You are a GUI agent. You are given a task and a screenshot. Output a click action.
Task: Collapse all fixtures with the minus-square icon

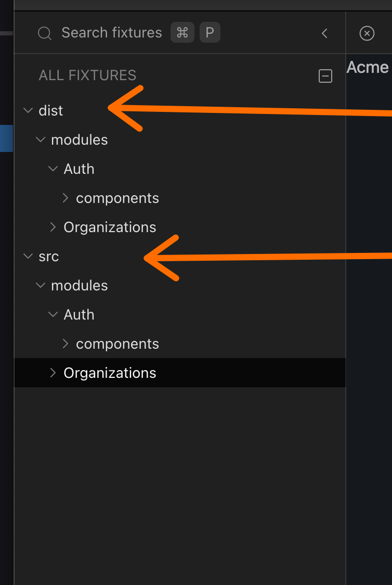(325, 76)
